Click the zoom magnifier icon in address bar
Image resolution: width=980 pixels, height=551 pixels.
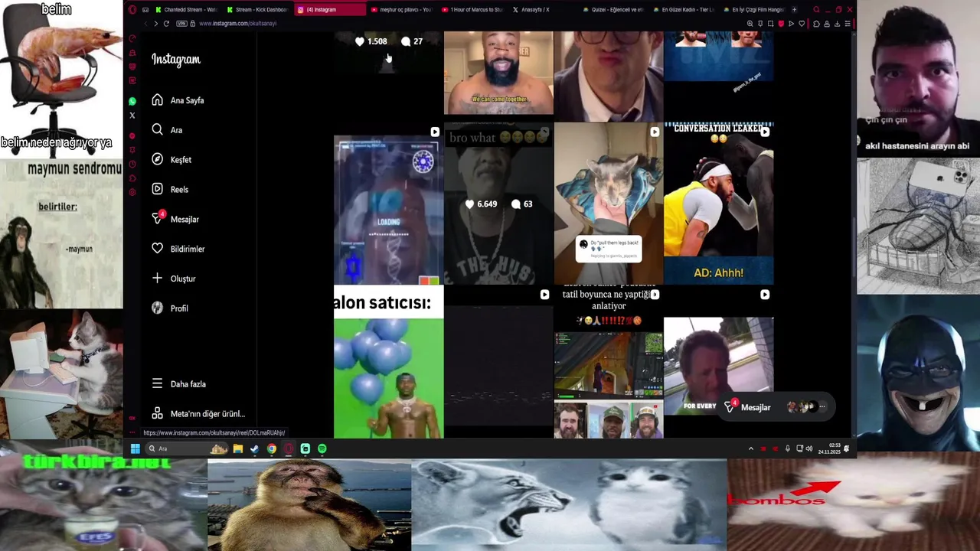coord(750,24)
